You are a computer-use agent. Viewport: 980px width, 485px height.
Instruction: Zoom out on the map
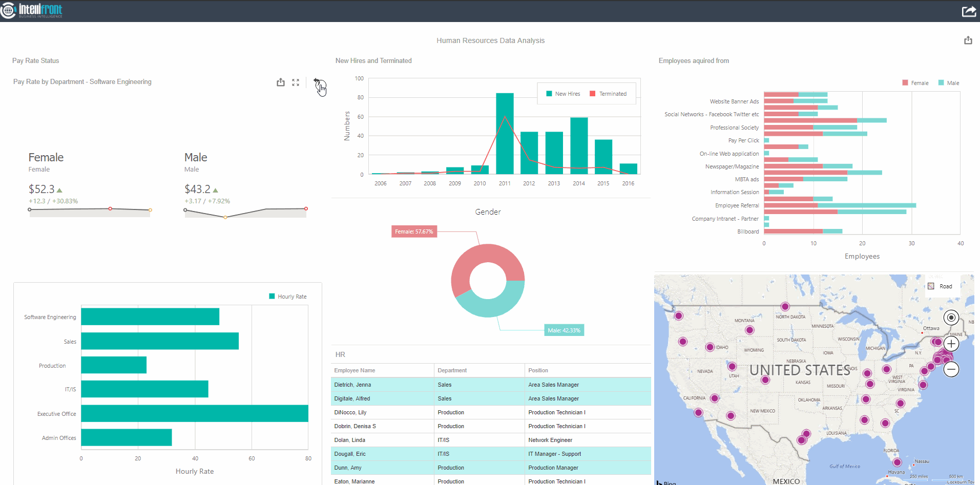pos(951,369)
